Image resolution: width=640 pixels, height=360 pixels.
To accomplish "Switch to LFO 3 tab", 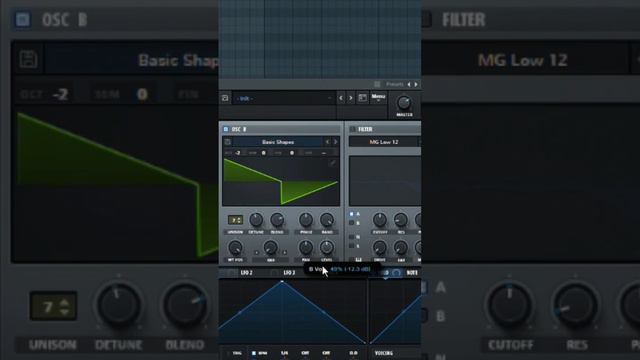I will coord(289,273).
